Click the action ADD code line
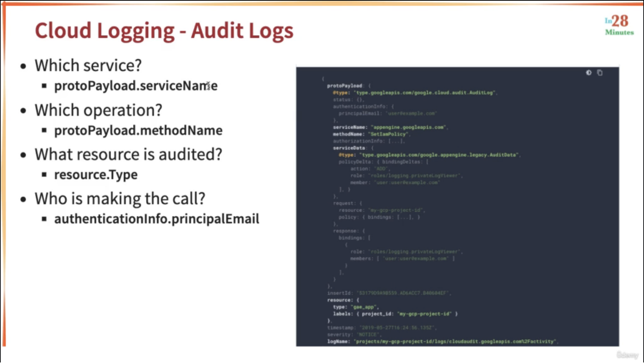Screen dimensions: 644x364 click(x=370, y=169)
